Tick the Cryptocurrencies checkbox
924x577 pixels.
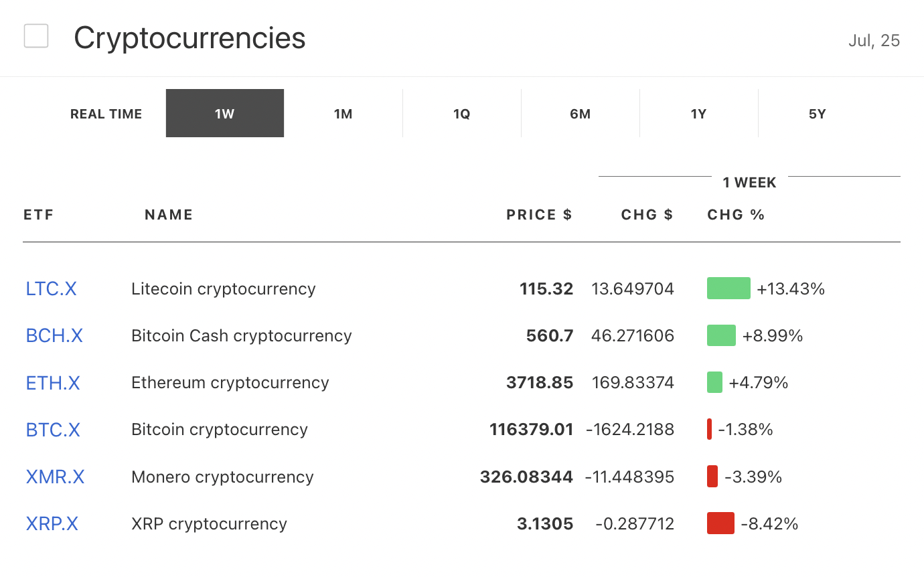36,35
